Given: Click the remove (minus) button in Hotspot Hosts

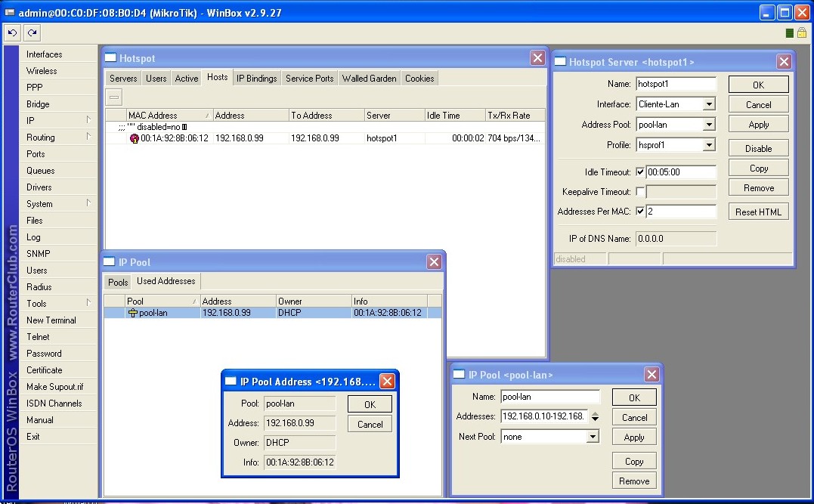Looking at the screenshot, I should (114, 97).
